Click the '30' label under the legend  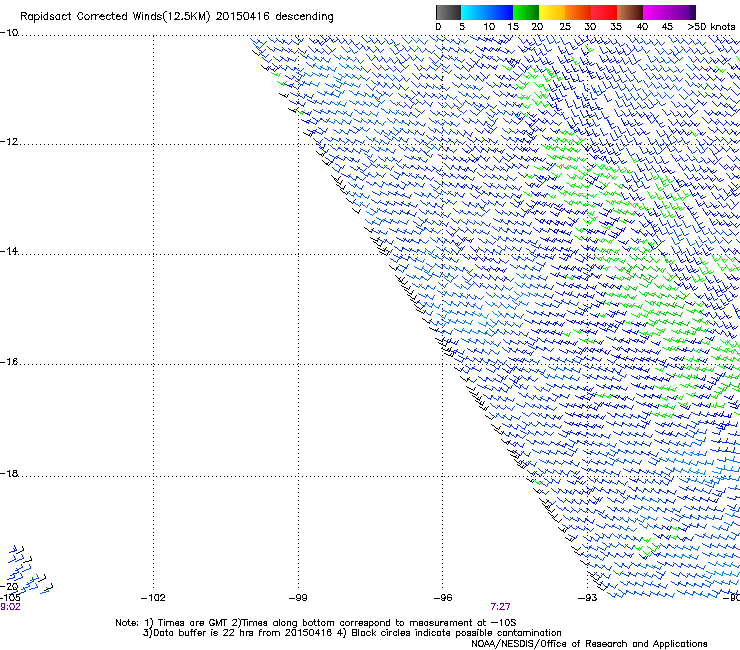click(590, 27)
